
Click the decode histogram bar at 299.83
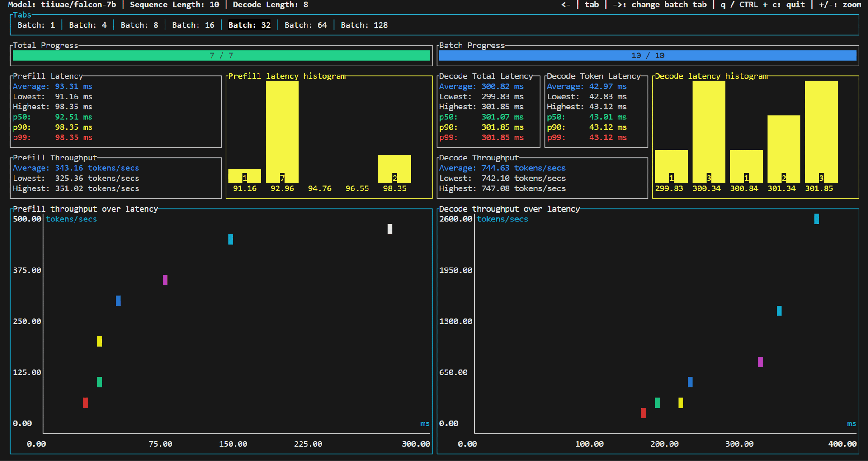click(671, 166)
